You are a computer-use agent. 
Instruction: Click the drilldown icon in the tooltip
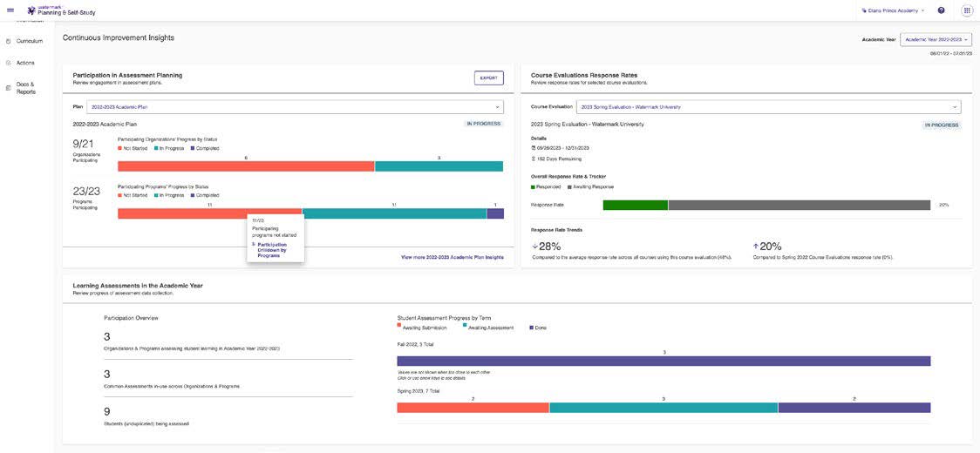click(x=254, y=245)
